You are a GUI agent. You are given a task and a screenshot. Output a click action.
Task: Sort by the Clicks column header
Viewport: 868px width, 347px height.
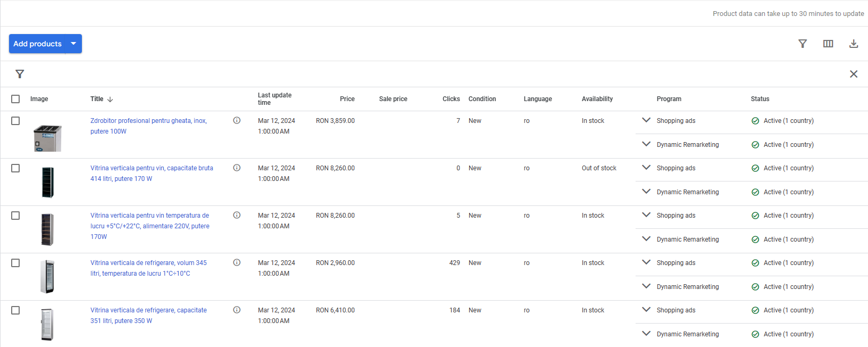click(450, 99)
